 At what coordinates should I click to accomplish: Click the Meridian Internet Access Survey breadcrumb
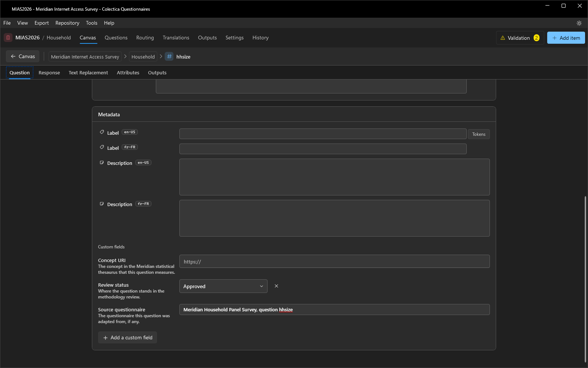tap(85, 57)
